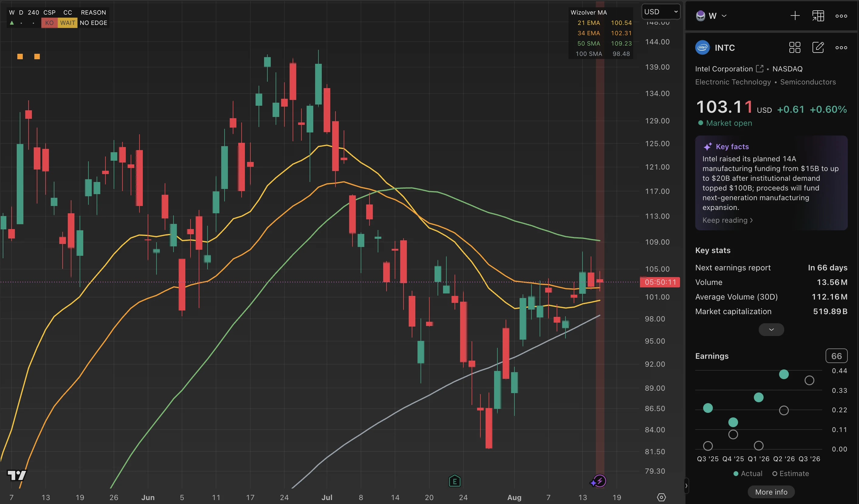Image resolution: width=859 pixels, height=504 pixels.
Task: Expand more key stats with the chevron
Action: 771,330
